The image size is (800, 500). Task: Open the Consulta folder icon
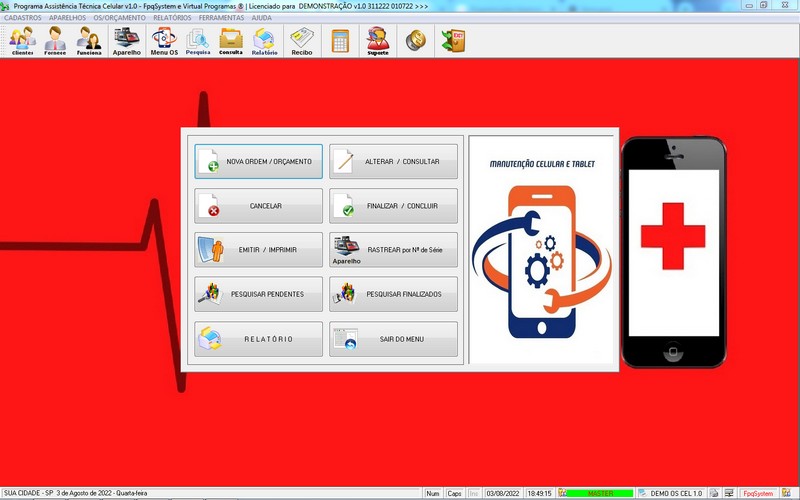tap(231, 40)
